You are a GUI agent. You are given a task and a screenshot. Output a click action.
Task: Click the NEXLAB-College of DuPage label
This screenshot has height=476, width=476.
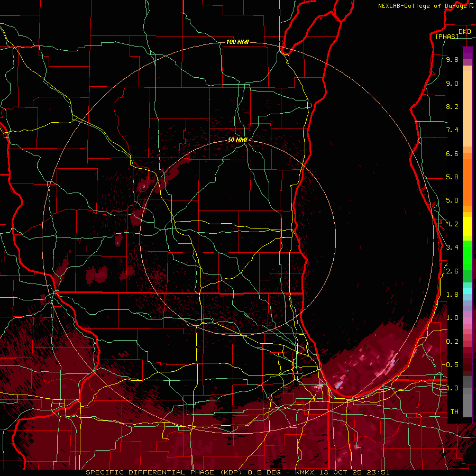(422, 6)
